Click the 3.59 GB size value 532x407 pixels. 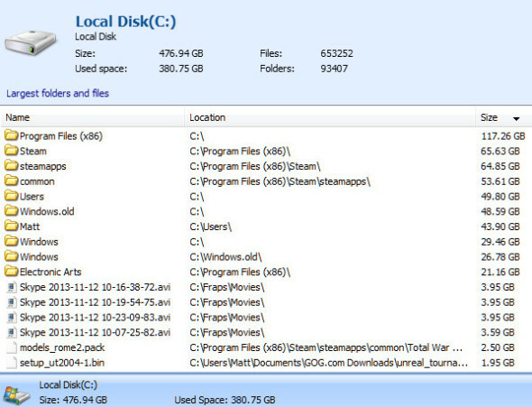click(498, 332)
